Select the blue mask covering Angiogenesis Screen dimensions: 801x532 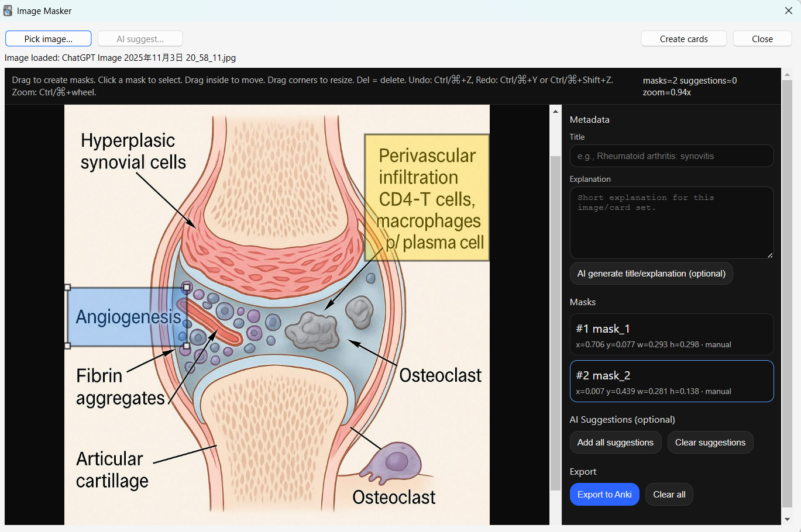[x=117, y=317]
